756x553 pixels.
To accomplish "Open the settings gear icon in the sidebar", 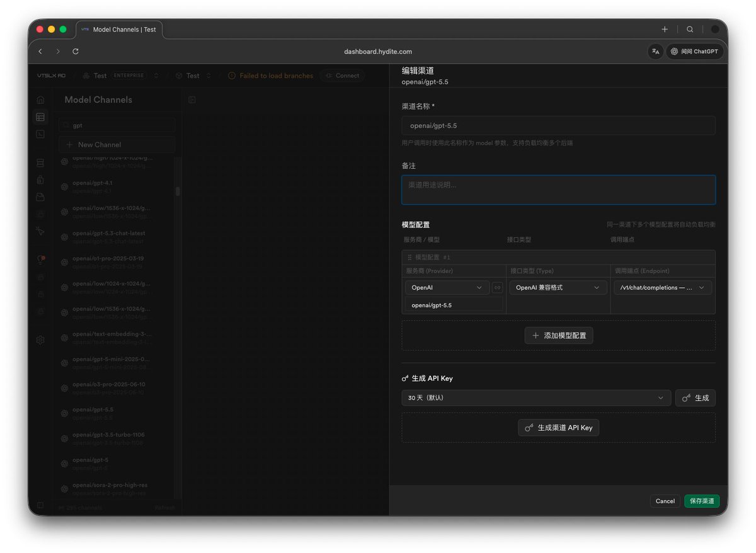I will (x=40, y=340).
